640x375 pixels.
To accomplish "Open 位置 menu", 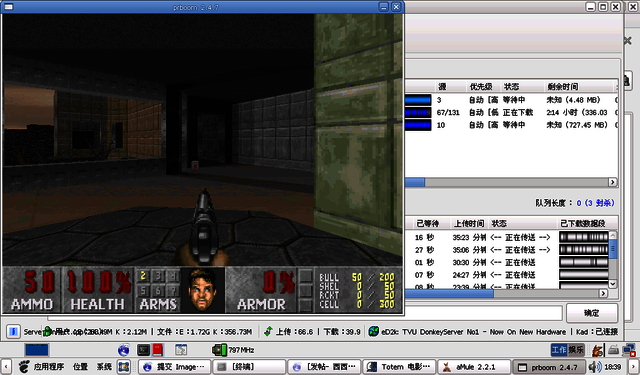I will coord(80,366).
